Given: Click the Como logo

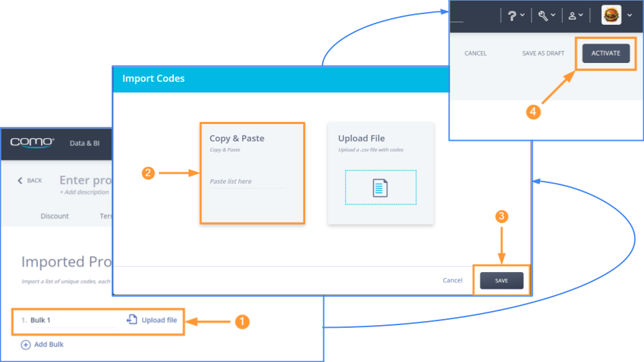Looking at the screenshot, I should (32, 142).
